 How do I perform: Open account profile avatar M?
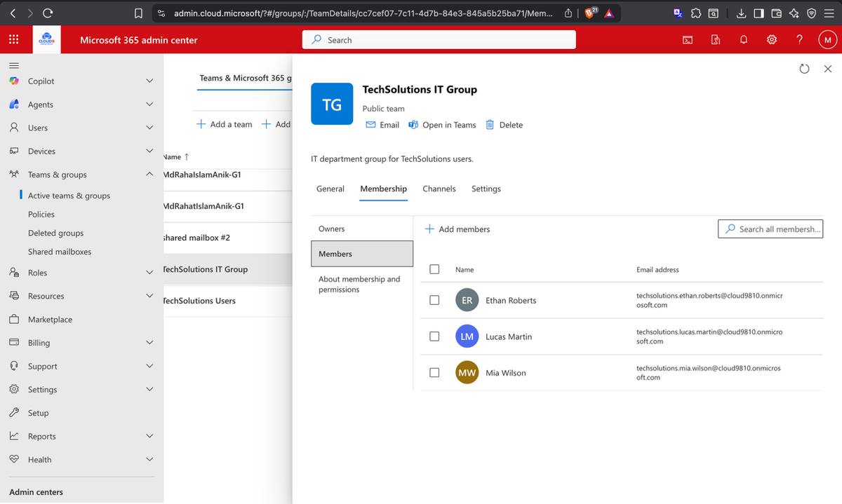pos(828,40)
